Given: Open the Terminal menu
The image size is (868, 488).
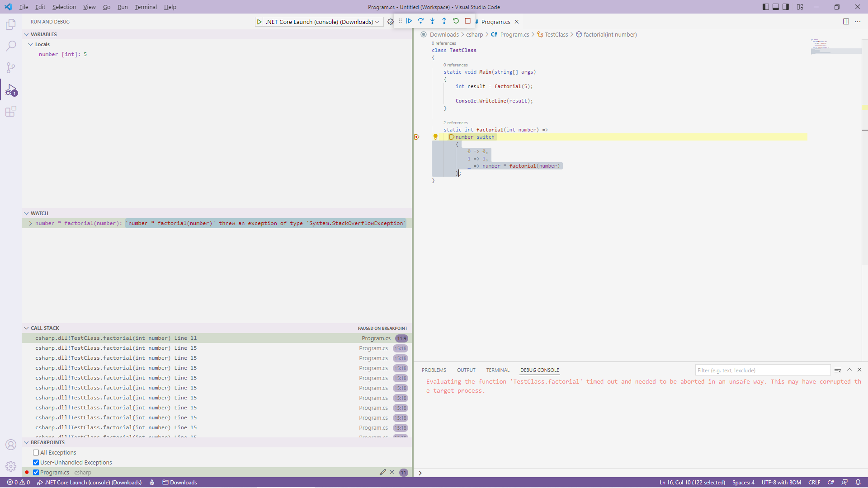Looking at the screenshot, I should (x=146, y=7).
